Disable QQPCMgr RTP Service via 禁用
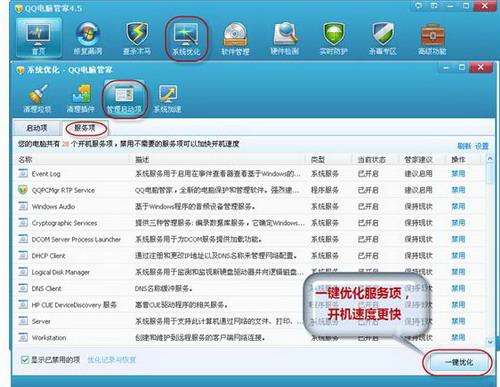 tap(458, 190)
